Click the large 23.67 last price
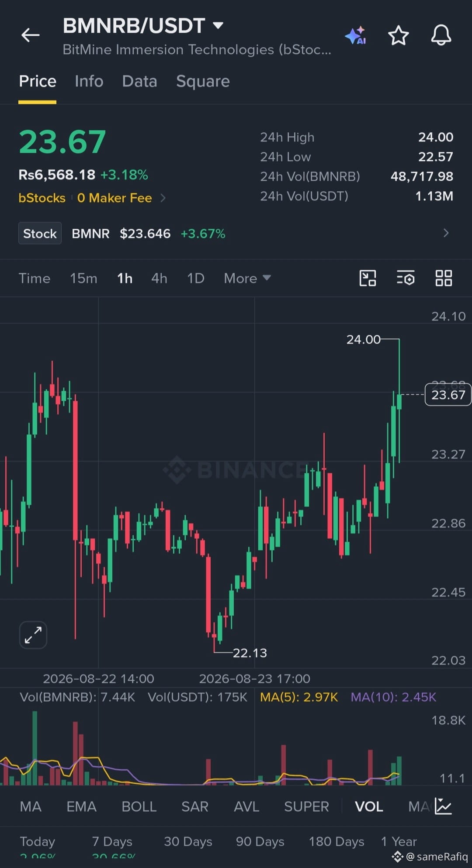The image size is (472, 868). (62, 142)
